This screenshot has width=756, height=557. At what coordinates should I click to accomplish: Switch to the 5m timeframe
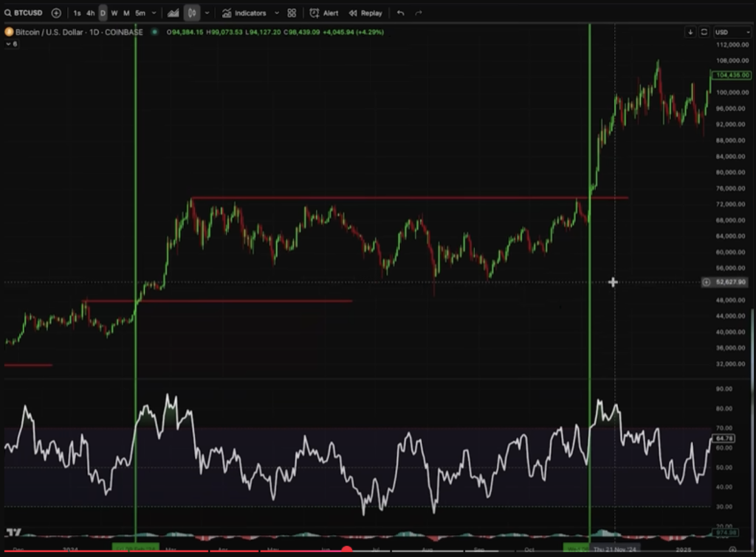coord(140,13)
